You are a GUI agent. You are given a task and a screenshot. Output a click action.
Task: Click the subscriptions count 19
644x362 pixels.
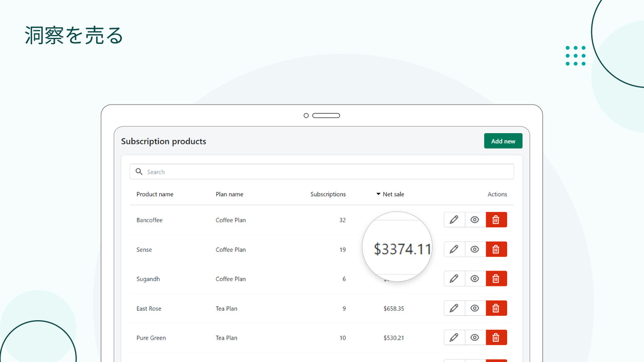pyautogui.click(x=343, y=250)
